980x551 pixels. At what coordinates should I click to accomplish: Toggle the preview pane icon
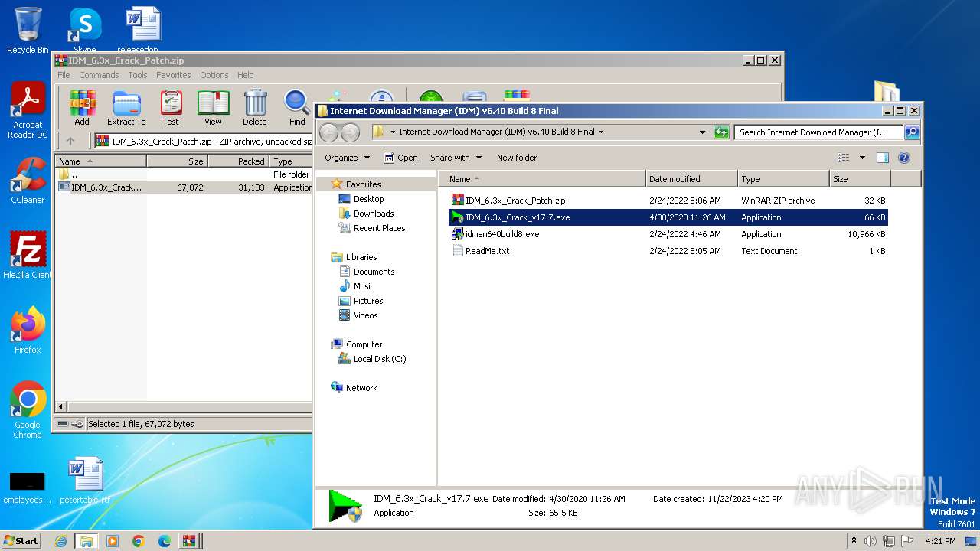click(x=883, y=158)
